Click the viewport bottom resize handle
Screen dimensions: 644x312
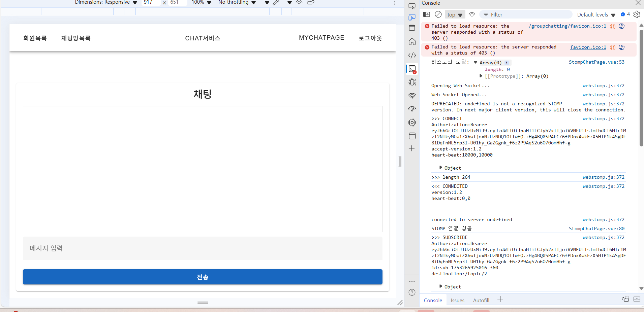203,303
